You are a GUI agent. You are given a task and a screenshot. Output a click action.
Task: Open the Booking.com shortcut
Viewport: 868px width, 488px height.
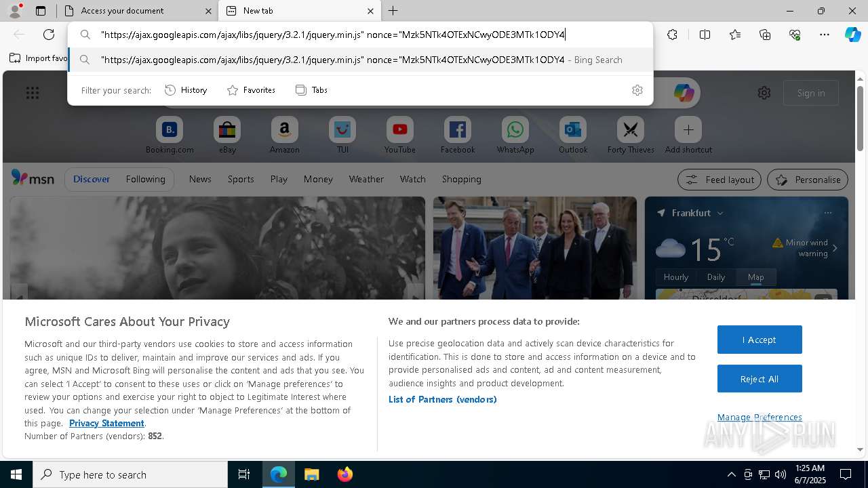pos(170,136)
